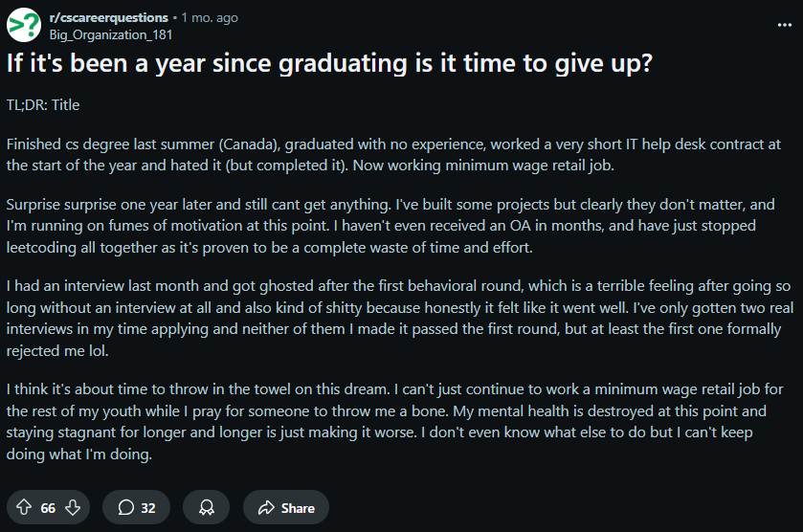This screenshot has height=532, width=803.
Task: Open the Big_Organization_181 user profile
Action: coord(111,34)
